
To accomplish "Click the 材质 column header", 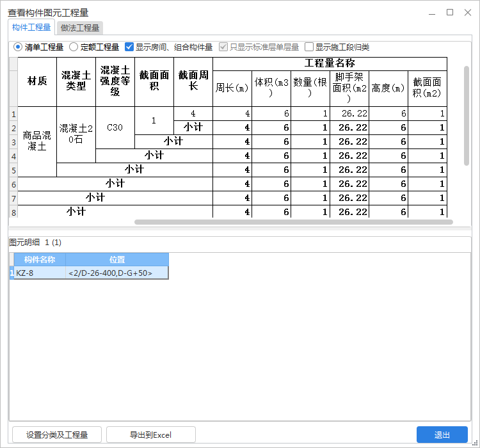I will (37, 81).
